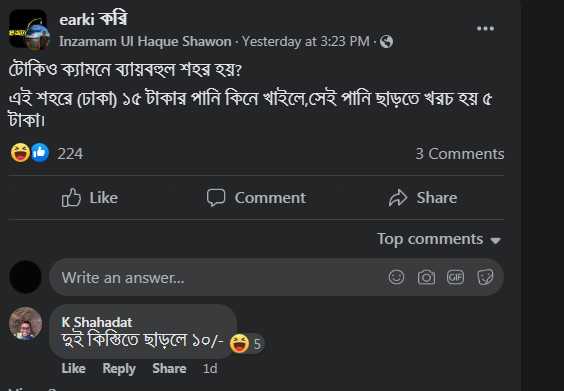Open K Shahadat's profile avatar
The image size is (564, 391).
click(x=25, y=323)
